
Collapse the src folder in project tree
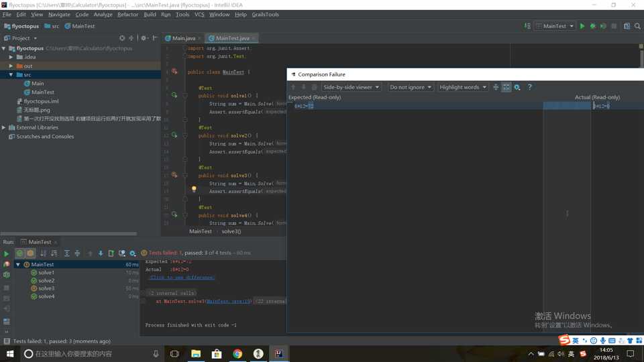(11, 74)
